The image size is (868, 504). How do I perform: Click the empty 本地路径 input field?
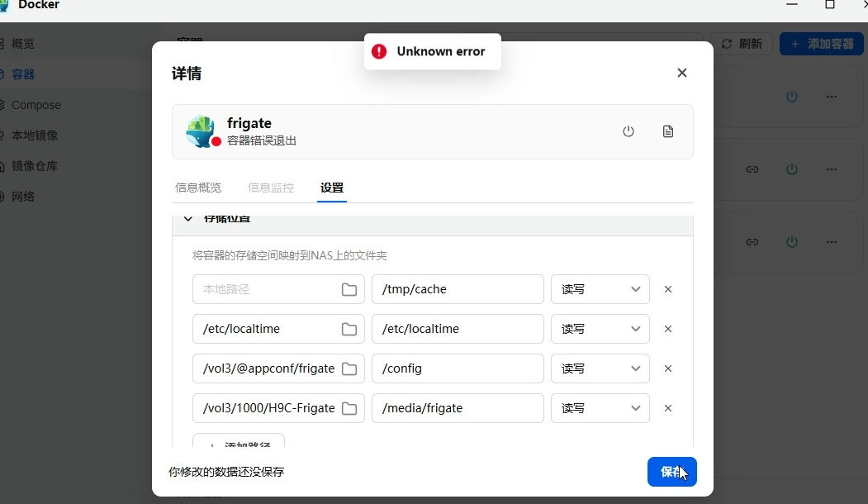(x=278, y=289)
